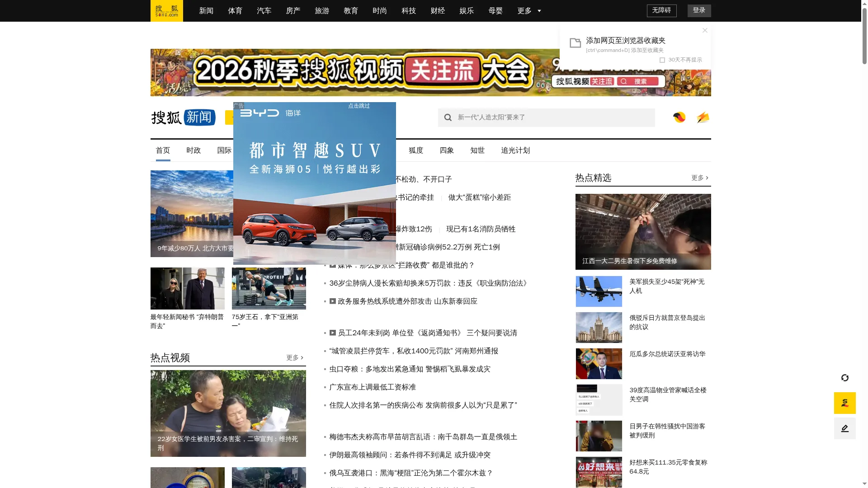Switch to the 四象 tab
Screen dimensions: 868x488
[447, 150]
